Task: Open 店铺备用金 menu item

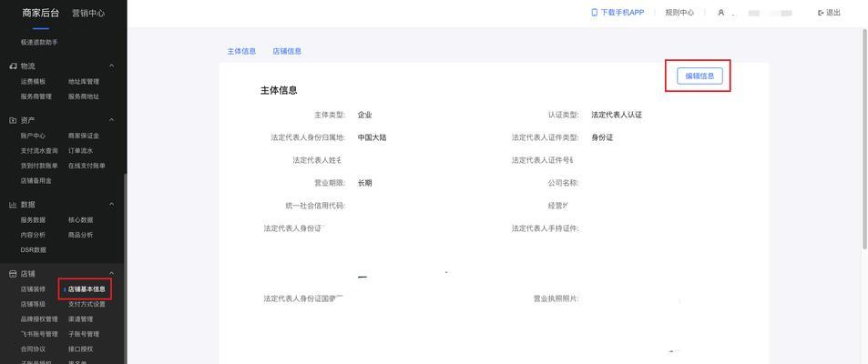Action: point(36,180)
